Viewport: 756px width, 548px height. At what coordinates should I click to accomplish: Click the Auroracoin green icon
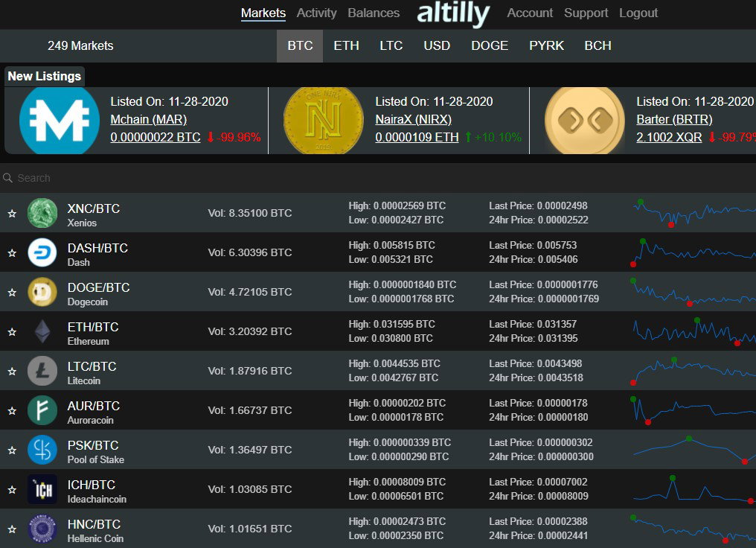[x=42, y=410]
